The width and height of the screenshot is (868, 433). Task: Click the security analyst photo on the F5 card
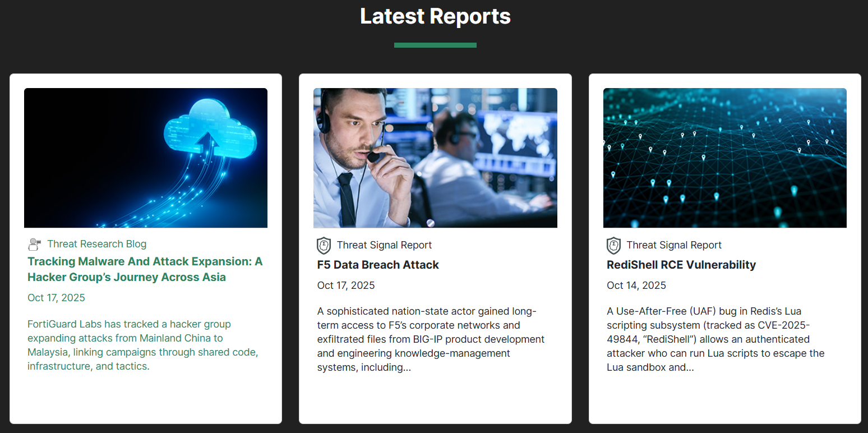[435, 158]
